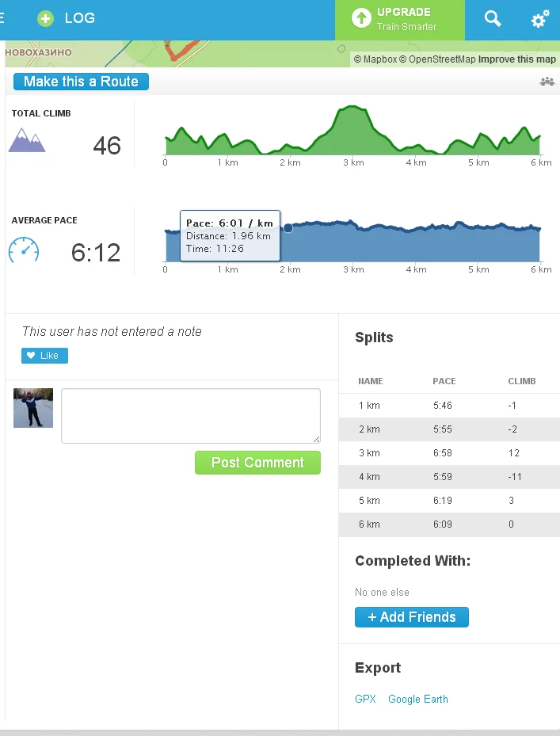
Task: Click 'This user has not entered a note'
Action: tap(112, 331)
